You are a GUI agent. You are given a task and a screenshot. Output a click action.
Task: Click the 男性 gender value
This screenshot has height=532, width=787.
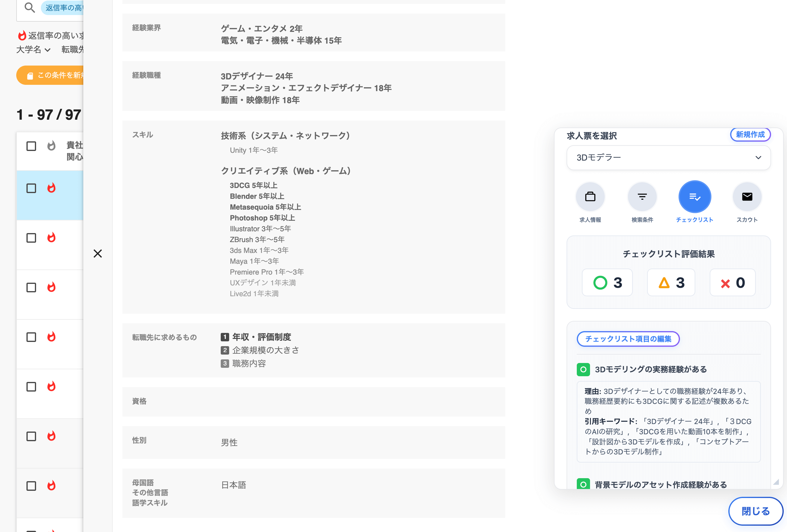click(229, 443)
